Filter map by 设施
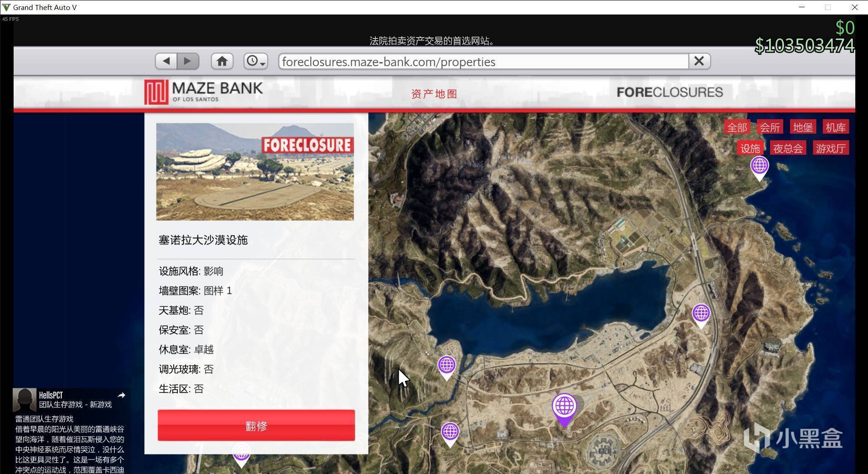The image size is (868, 474). coord(750,148)
